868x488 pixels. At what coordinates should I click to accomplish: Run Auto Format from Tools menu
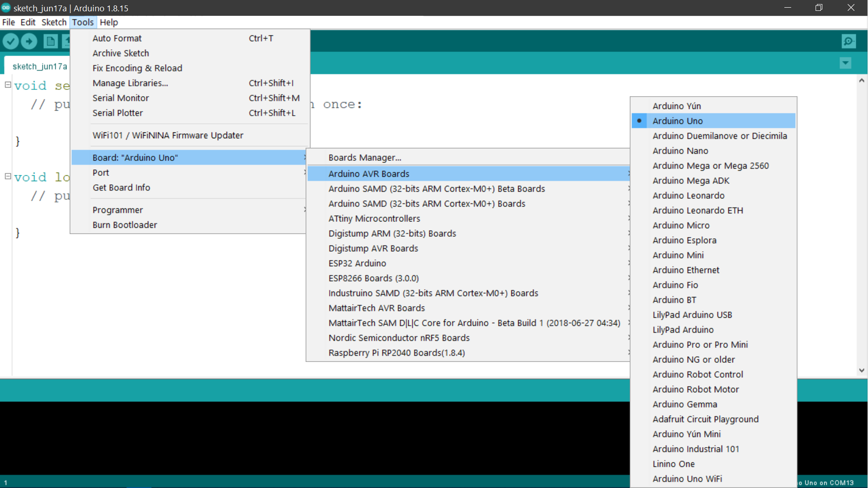tap(190, 38)
